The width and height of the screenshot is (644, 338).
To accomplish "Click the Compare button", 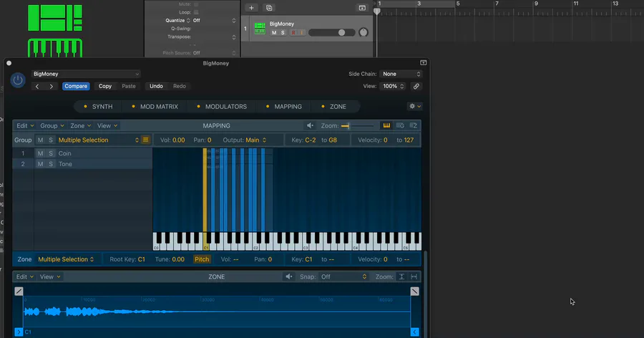I will click(75, 86).
